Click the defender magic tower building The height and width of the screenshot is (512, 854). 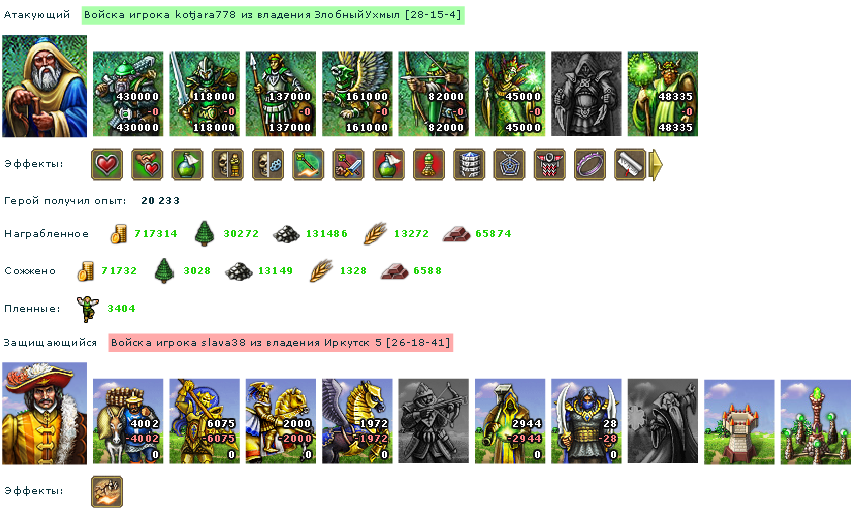click(x=816, y=422)
